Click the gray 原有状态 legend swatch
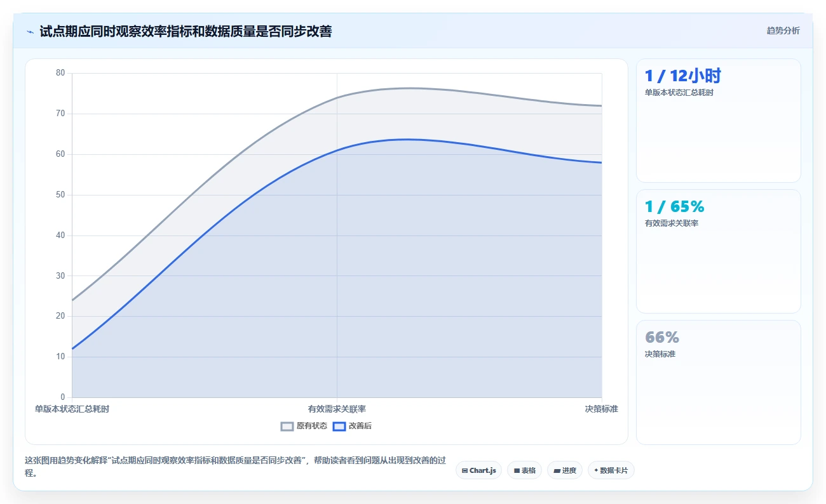Screen dimensions: 826x504 pos(287,426)
